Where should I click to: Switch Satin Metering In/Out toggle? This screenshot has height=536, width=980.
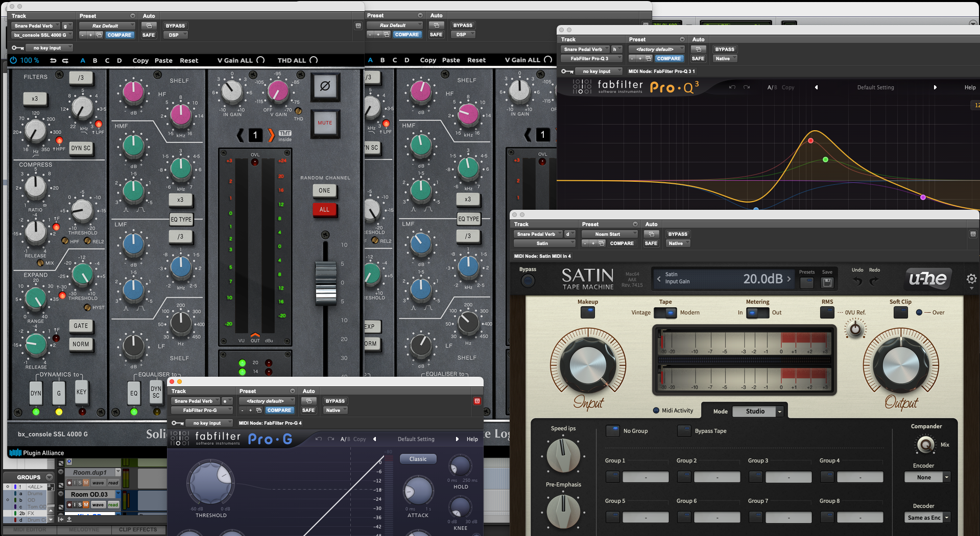coord(758,312)
